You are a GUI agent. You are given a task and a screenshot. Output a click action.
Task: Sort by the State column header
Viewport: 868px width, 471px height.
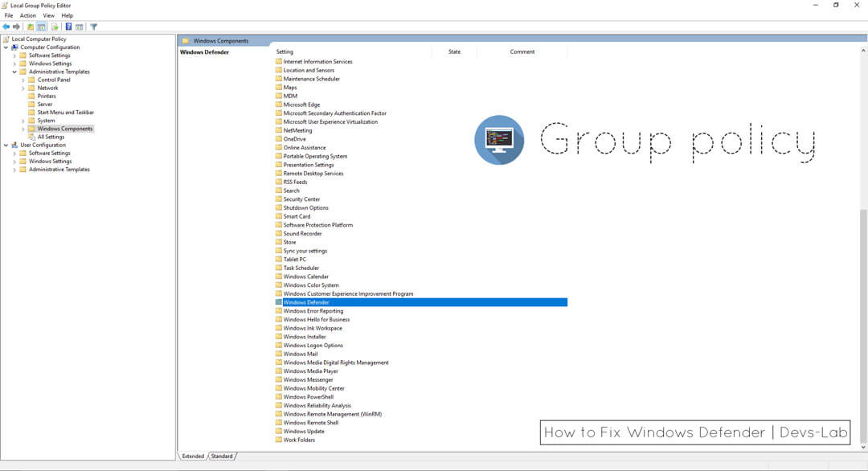coord(454,51)
